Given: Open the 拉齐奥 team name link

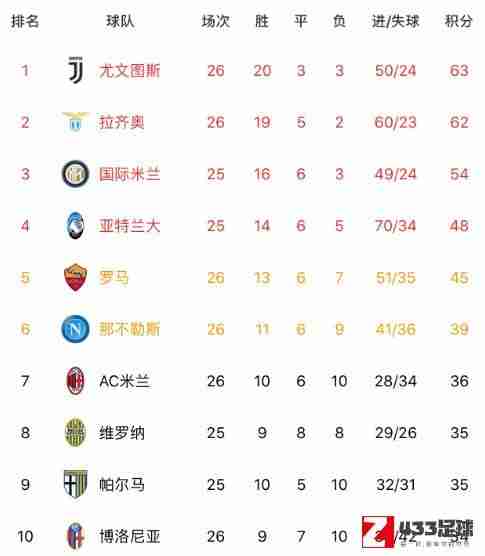Looking at the screenshot, I should click(122, 122).
